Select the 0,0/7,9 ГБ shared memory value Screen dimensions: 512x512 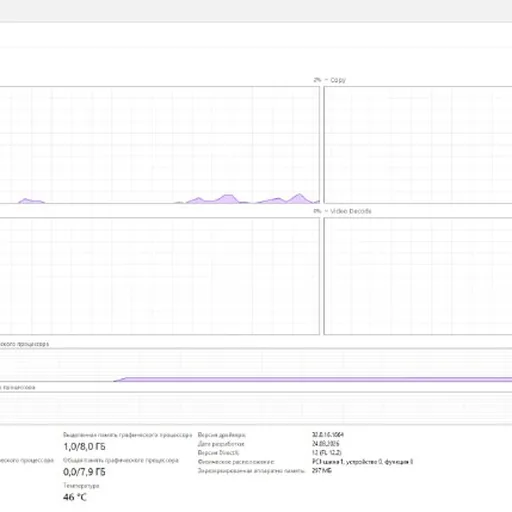coord(84,472)
